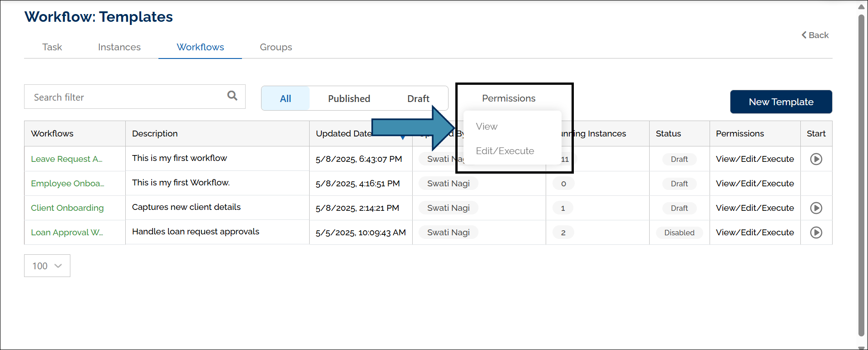Select the Draft filter toggle
The height and width of the screenshot is (350, 868).
click(x=418, y=99)
